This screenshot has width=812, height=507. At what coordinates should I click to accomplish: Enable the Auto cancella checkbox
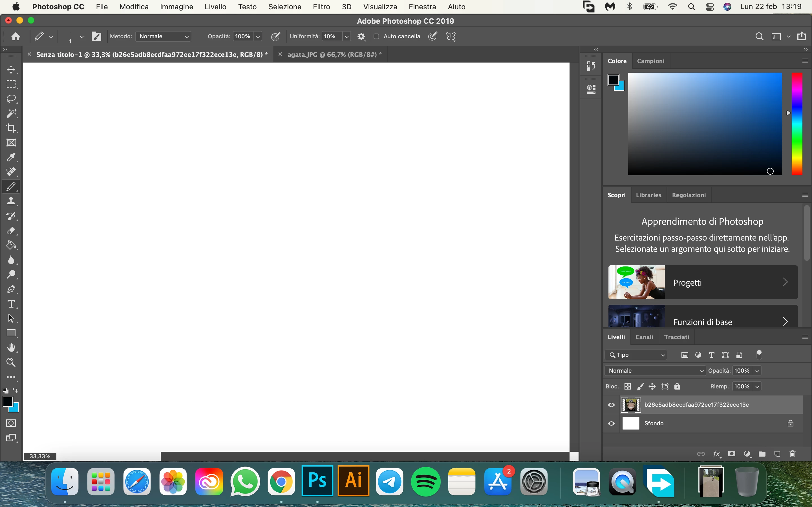376,36
